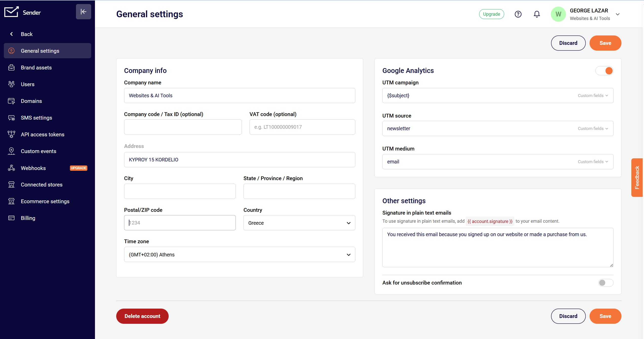The width and height of the screenshot is (644, 339).
Task: Click the signature plain text textarea
Action: 498,248
